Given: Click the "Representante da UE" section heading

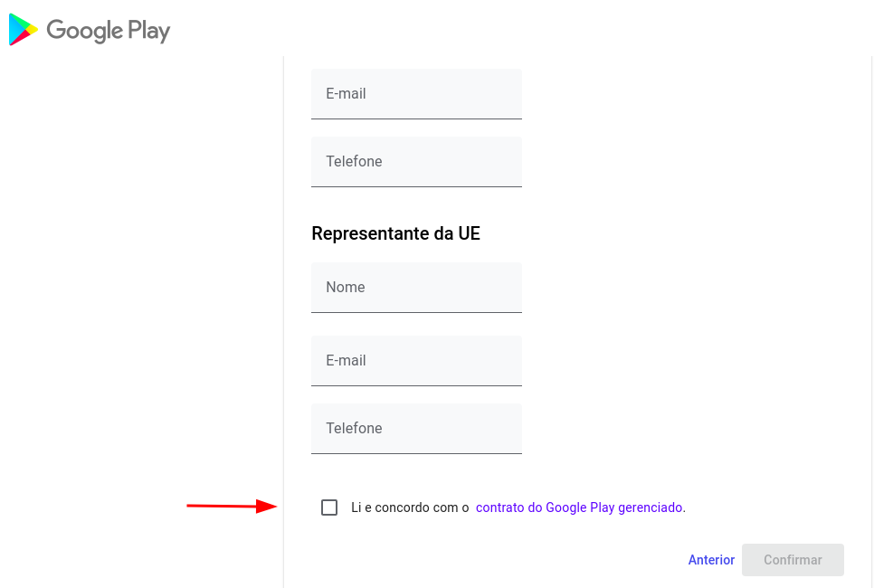Looking at the screenshot, I should click(395, 234).
